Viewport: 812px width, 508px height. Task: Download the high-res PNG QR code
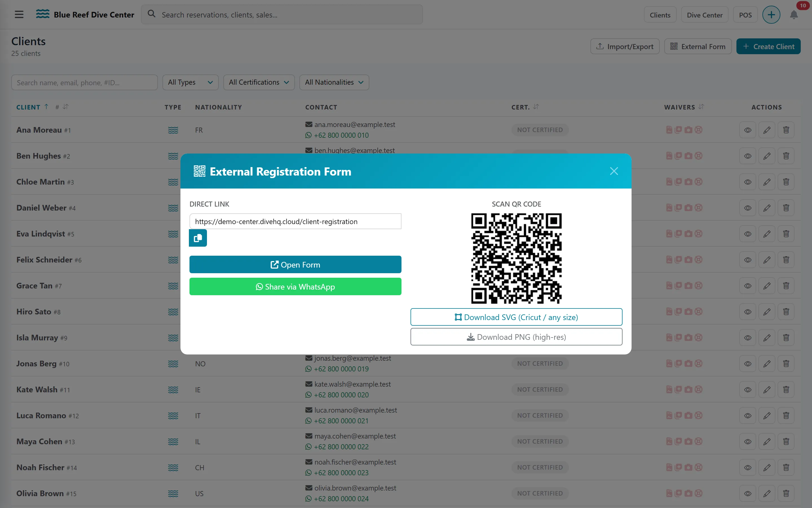(516, 337)
